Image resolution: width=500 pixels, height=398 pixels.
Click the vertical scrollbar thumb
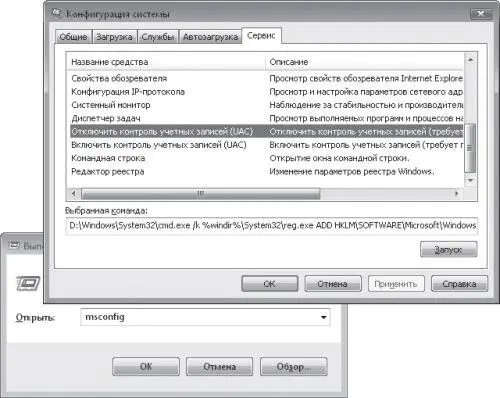(470, 148)
